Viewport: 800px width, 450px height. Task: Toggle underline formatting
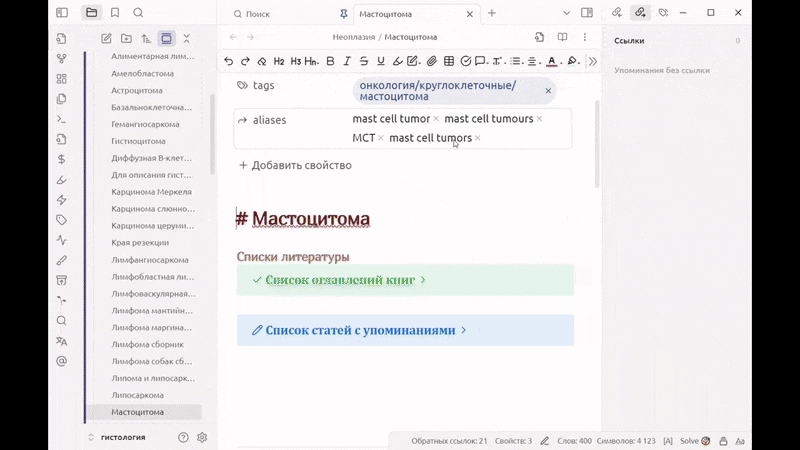pyautogui.click(x=381, y=61)
